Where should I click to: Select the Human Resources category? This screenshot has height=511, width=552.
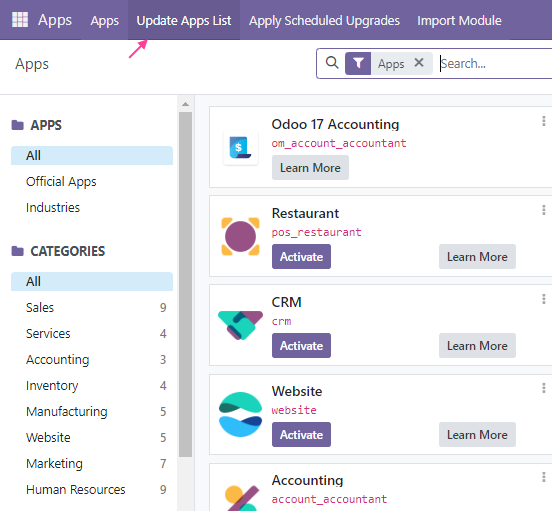point(92,490)
